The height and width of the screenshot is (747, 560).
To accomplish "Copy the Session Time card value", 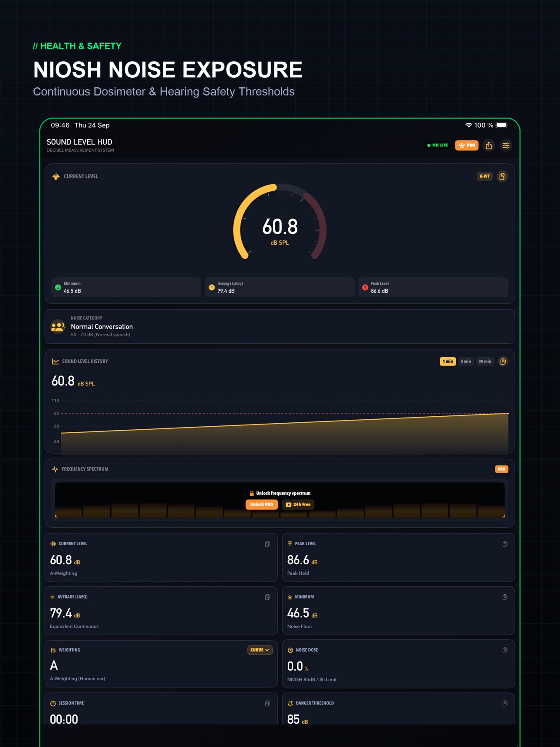I will tap(267, 703).
